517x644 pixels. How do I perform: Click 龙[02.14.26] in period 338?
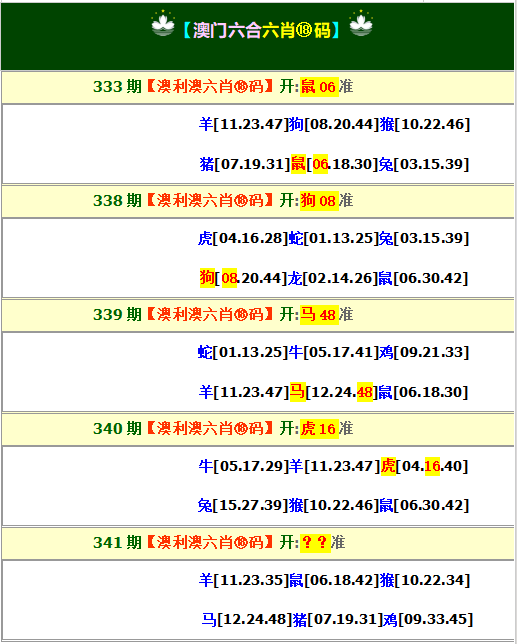tap(332, 278)
